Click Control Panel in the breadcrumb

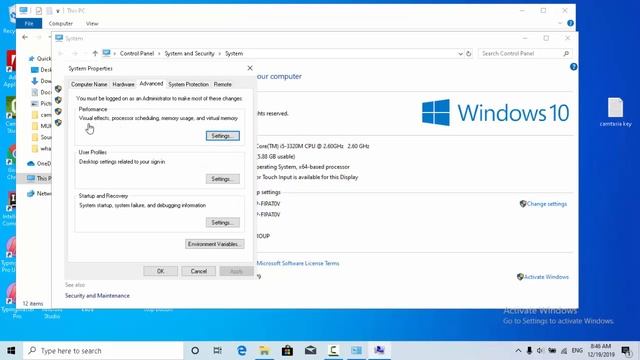(x=137, y=53)
